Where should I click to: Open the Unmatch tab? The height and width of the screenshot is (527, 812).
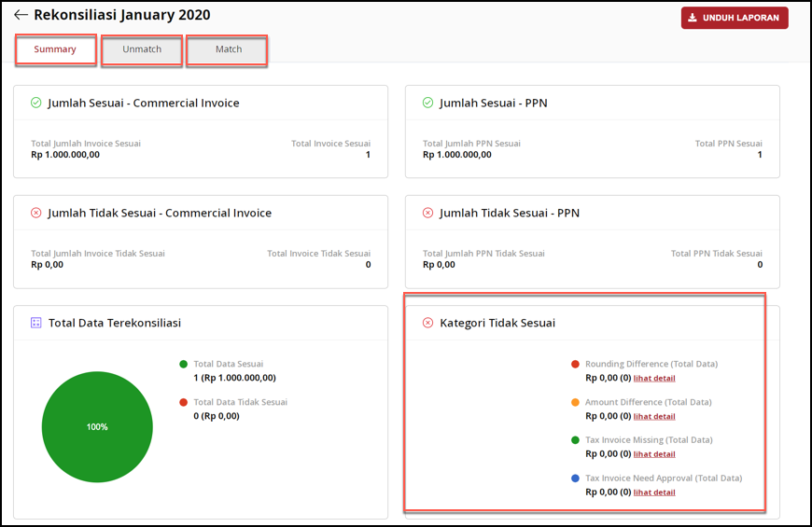[x=142, y=49]
